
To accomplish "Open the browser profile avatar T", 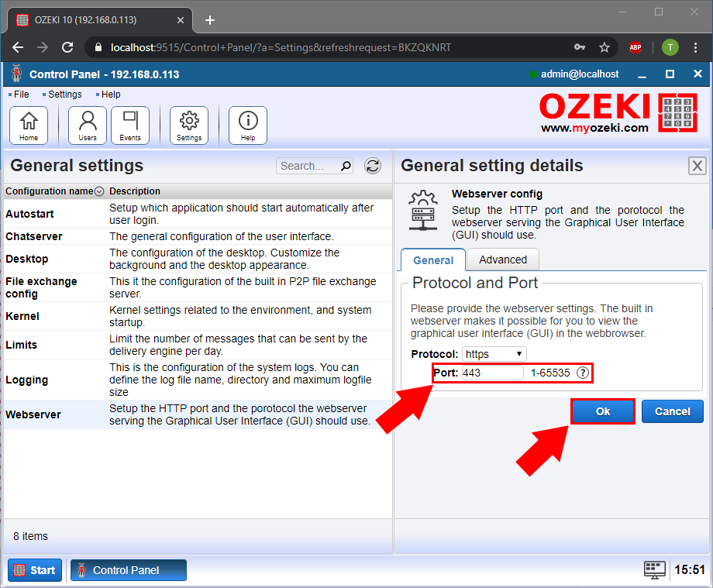I will pyautogui.click(x=670, y=47).
